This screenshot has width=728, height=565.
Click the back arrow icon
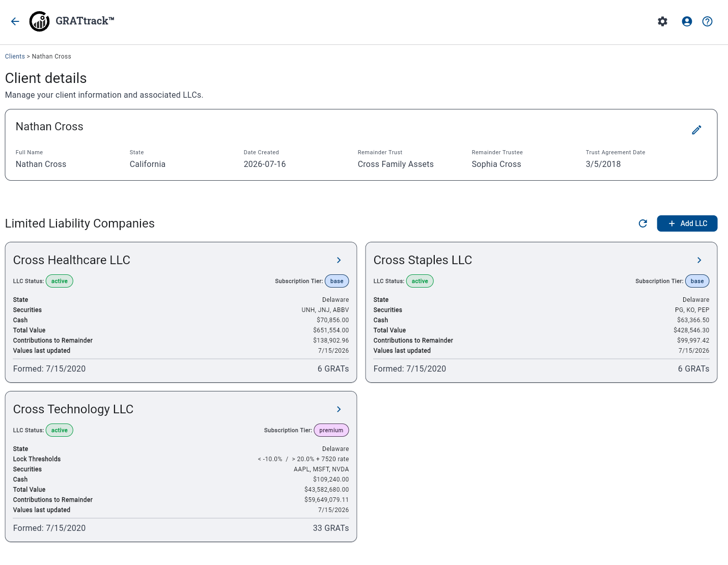click(15, 21)
